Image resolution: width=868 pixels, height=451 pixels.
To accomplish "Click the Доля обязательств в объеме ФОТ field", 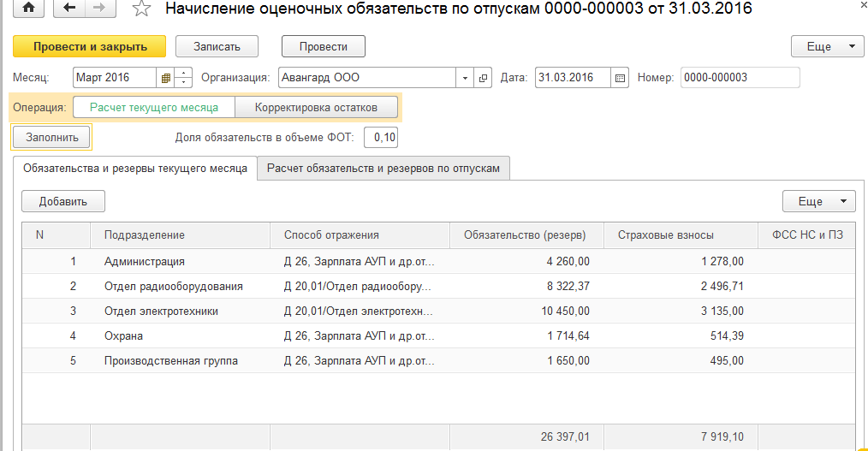I will click(x=381, y=137).
